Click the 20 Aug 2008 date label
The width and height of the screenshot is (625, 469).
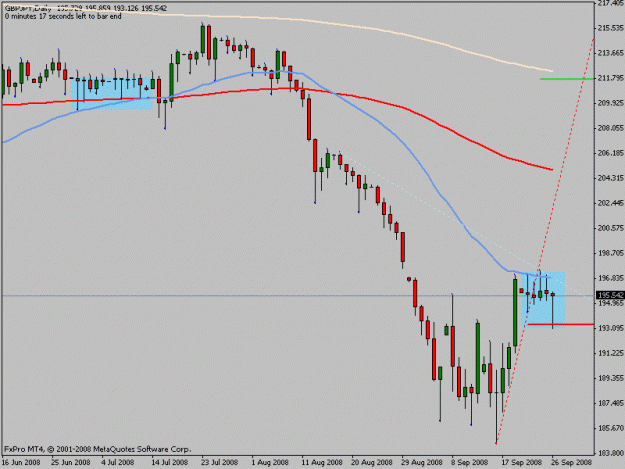coord(372,463)
